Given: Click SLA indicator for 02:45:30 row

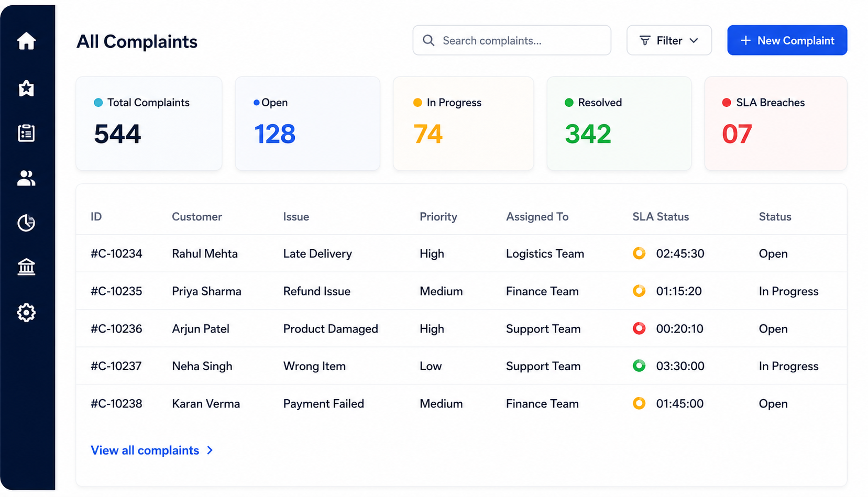Looking at the screenshot, I should coord(639,253).
